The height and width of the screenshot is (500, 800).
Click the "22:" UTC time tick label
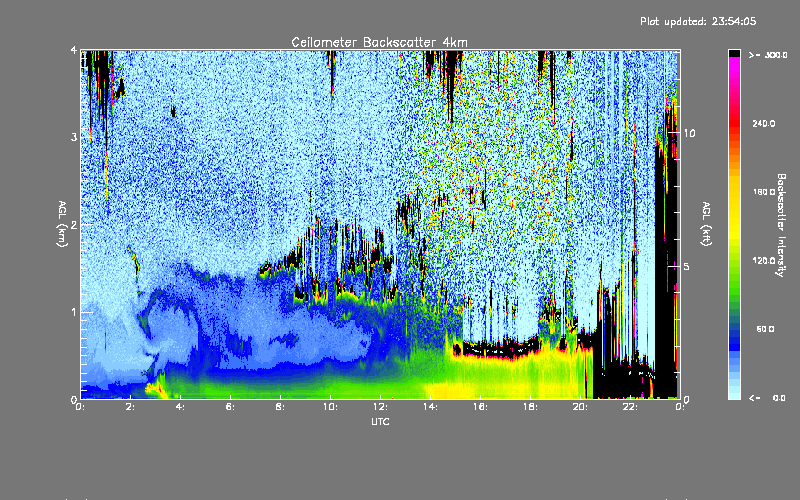[630, 407]
